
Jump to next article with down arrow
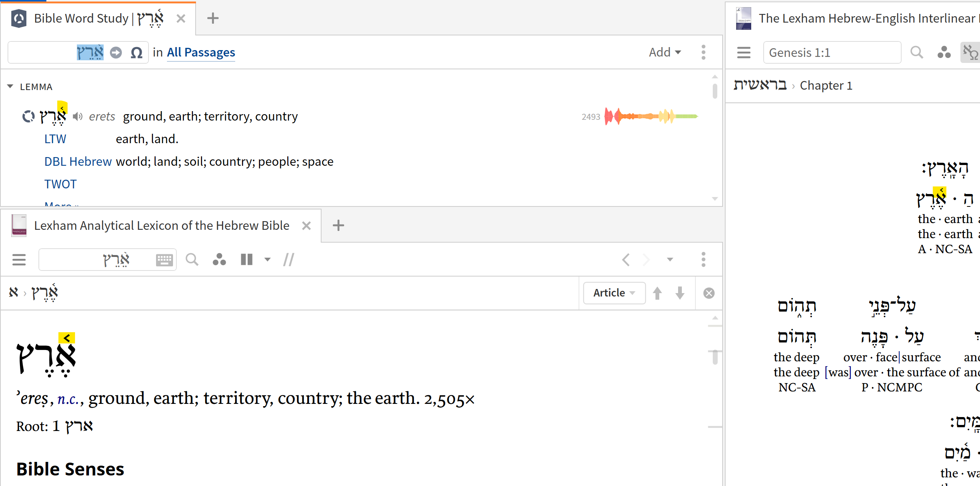(680, 293)
